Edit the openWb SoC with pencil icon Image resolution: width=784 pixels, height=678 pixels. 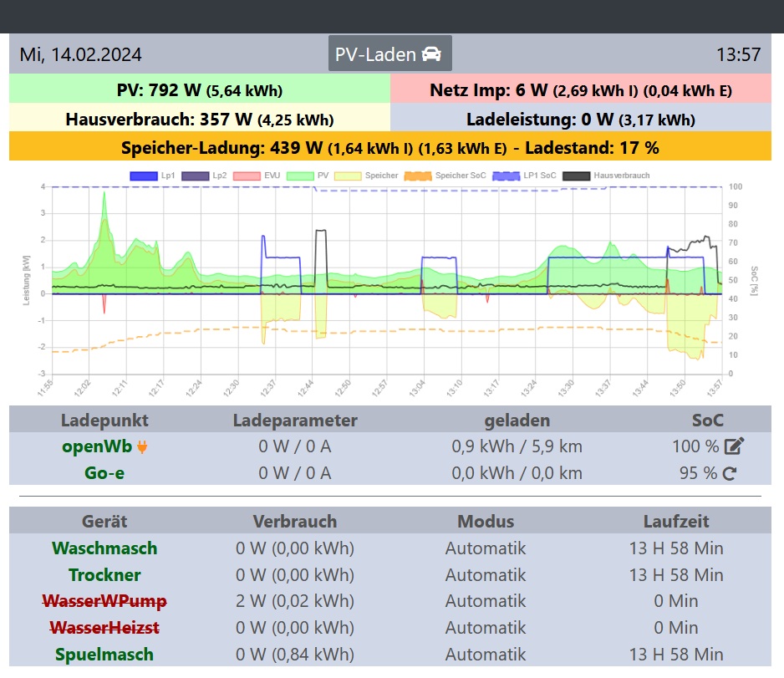(734, 446)
